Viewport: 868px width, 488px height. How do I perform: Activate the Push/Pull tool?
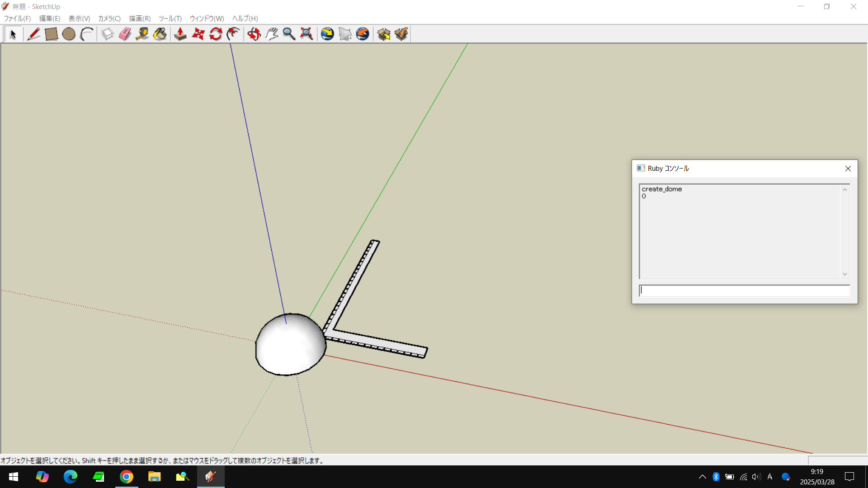180,34
